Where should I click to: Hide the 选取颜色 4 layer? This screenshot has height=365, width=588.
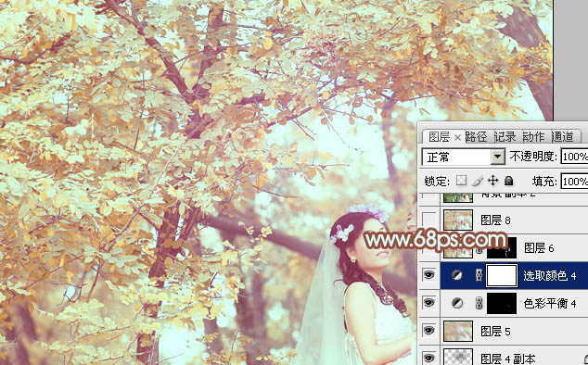428,275
